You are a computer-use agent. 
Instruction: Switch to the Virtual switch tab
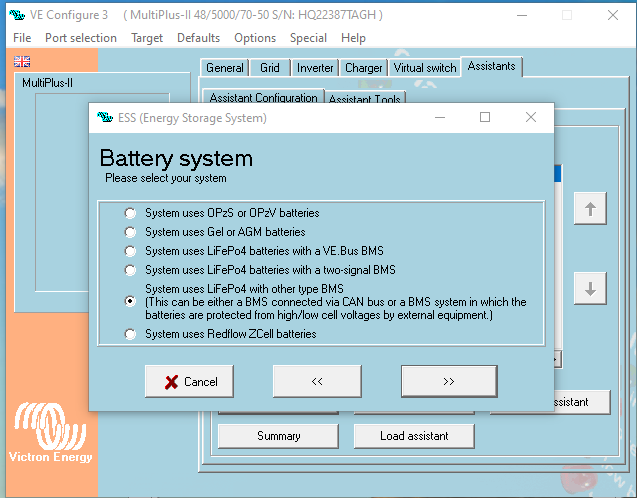(x=425, y=68)
